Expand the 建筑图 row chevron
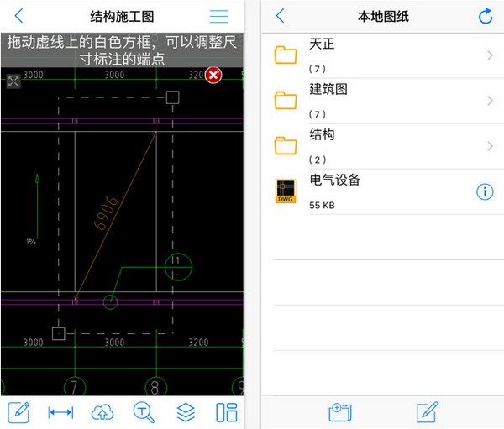Screen dimensions: 504x429 [490, 101]
